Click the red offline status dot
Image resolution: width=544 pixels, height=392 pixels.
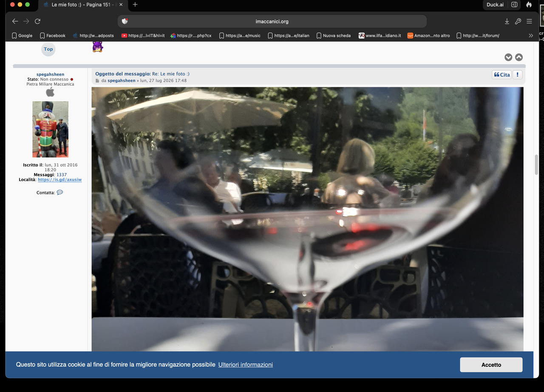pos(72,80)
